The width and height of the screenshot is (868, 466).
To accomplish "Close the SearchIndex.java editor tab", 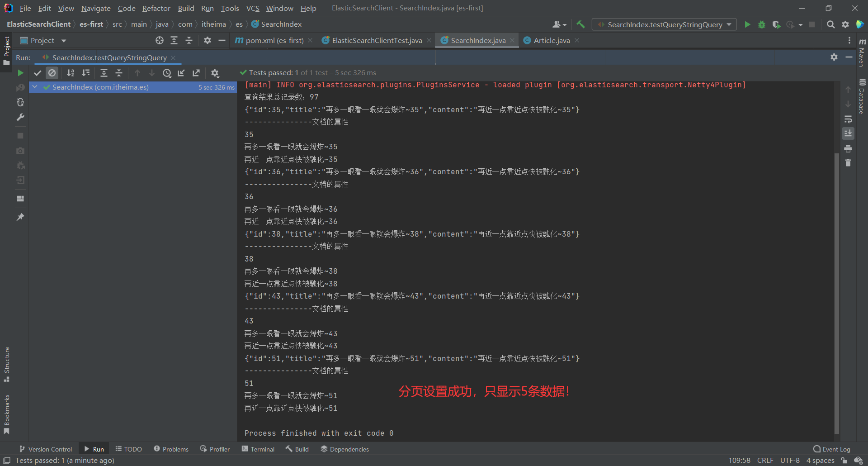I will (512, 41).
